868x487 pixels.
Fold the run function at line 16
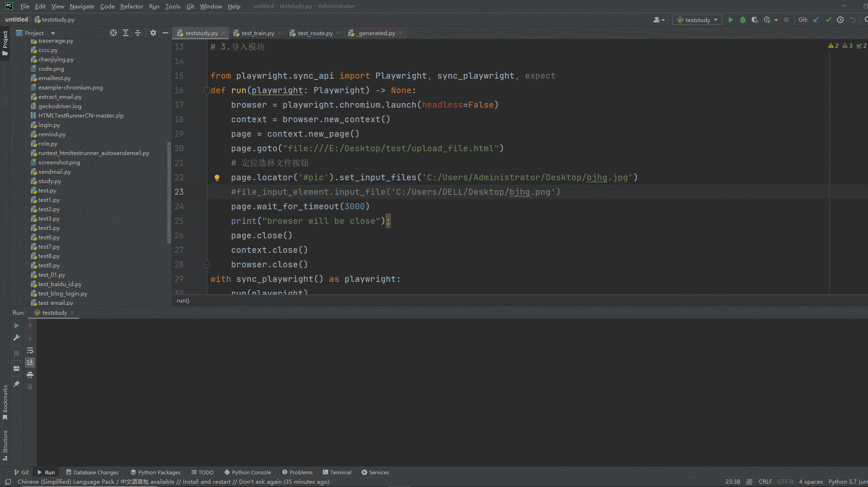tap(207, 90)
